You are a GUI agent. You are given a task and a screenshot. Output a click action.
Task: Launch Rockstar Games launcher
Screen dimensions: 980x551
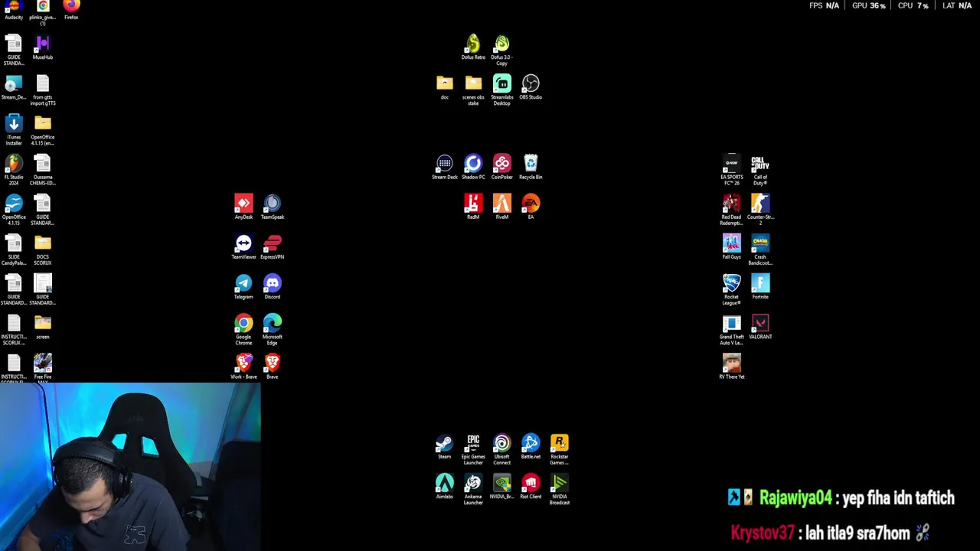[x=560, y=450]
